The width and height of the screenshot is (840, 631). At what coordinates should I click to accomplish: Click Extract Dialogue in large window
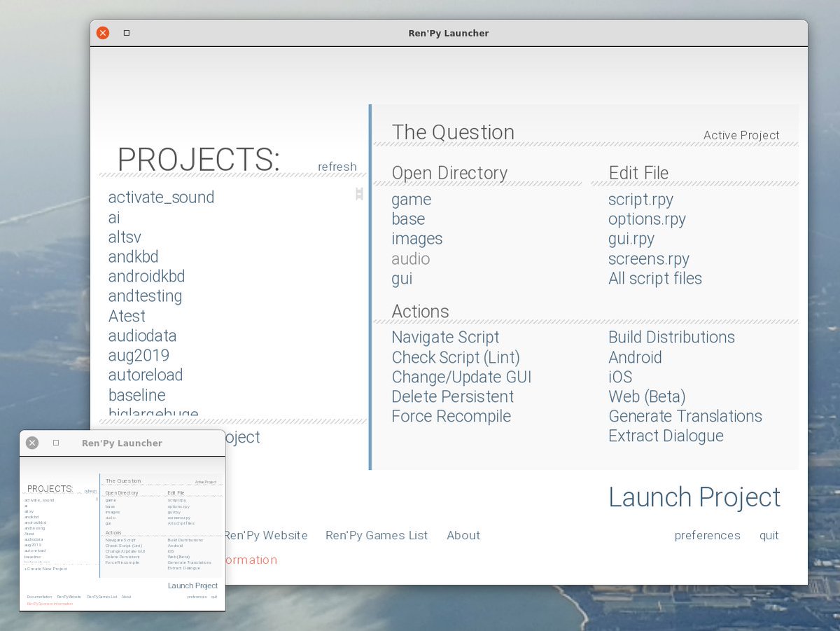click(666, 436)
